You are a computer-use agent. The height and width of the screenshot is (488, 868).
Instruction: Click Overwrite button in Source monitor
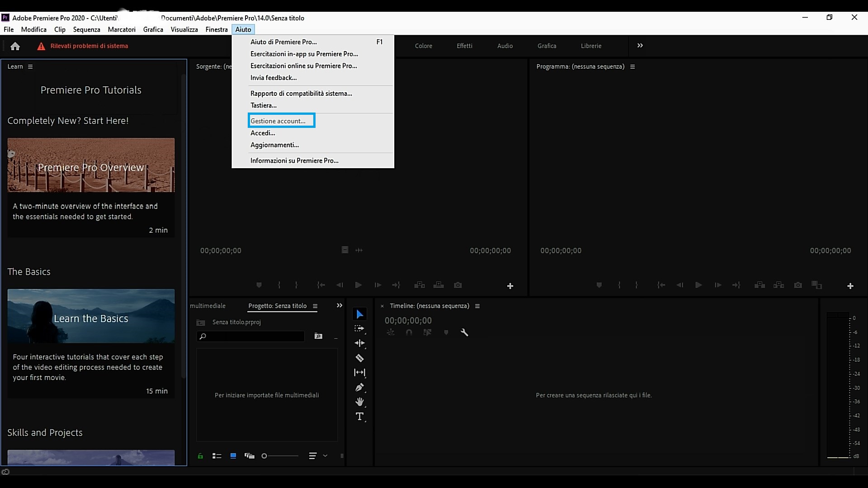pyautogui.click(x=439, y=285)
